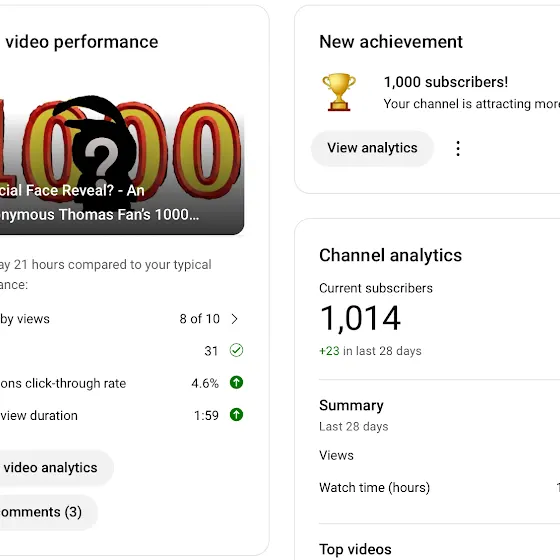Click the impressions click-through rate row

point(121,383)
